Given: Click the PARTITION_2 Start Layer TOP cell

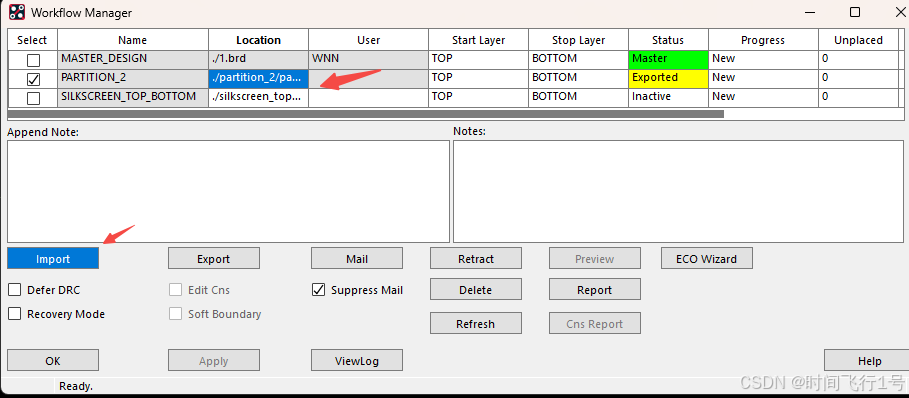Looking at the screenshot, I should click(478, 79).
